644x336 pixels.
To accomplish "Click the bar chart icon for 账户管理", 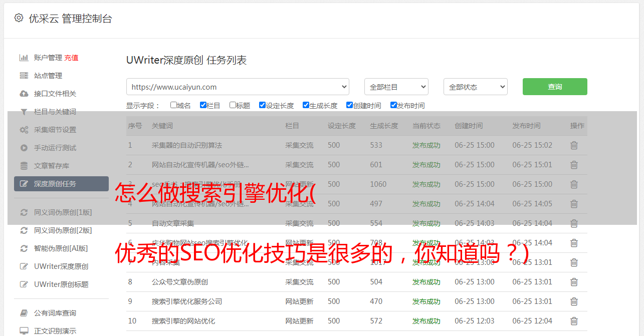I will click(x=24, y=58).
